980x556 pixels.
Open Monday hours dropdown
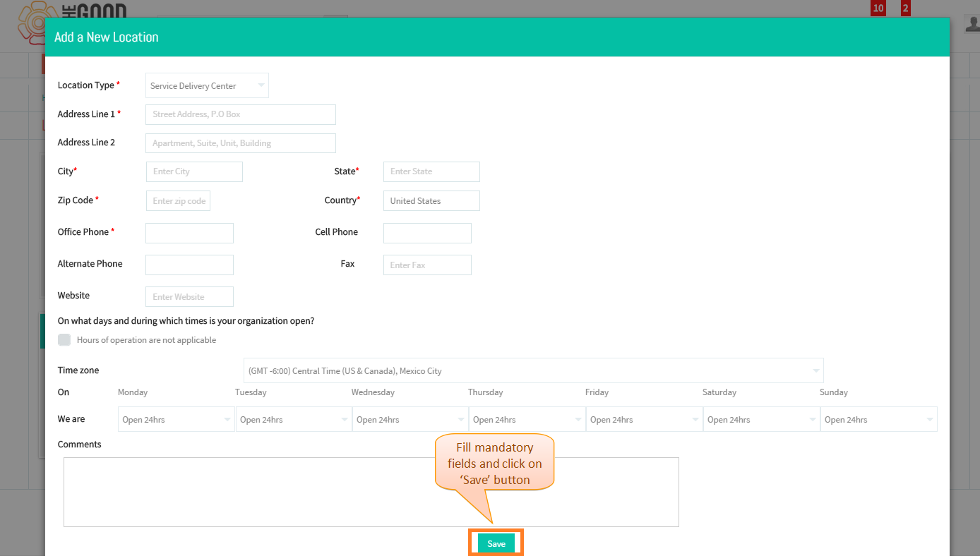coord(176,419)
